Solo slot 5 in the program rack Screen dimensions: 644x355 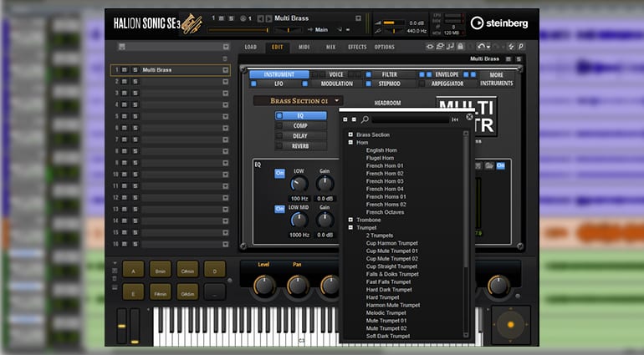point(135,117)
